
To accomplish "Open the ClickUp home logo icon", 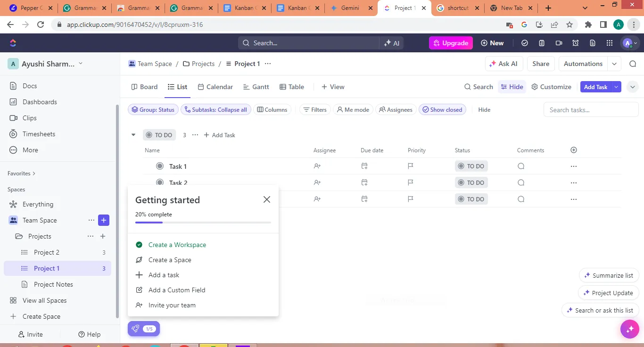I will 13,43.
